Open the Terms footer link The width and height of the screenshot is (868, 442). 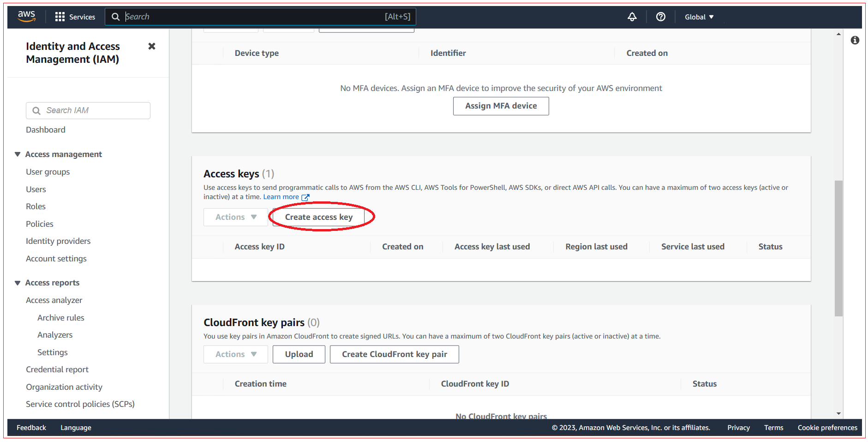773,428
